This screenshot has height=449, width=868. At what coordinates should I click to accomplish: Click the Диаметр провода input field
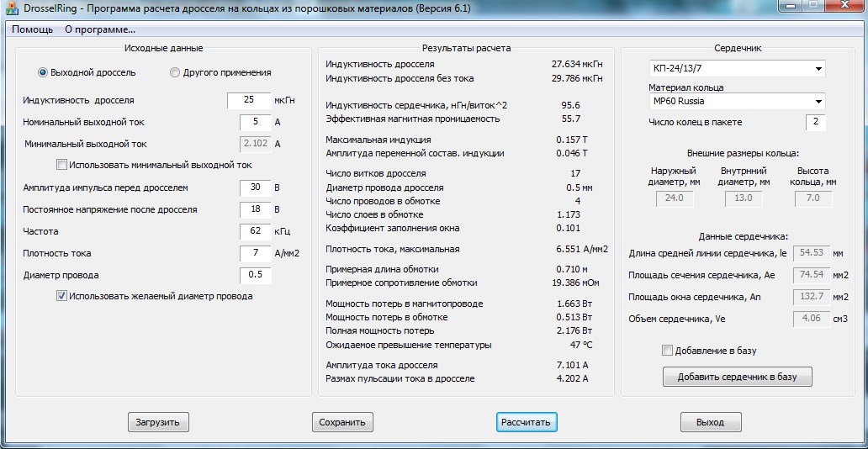coord(255,275)
